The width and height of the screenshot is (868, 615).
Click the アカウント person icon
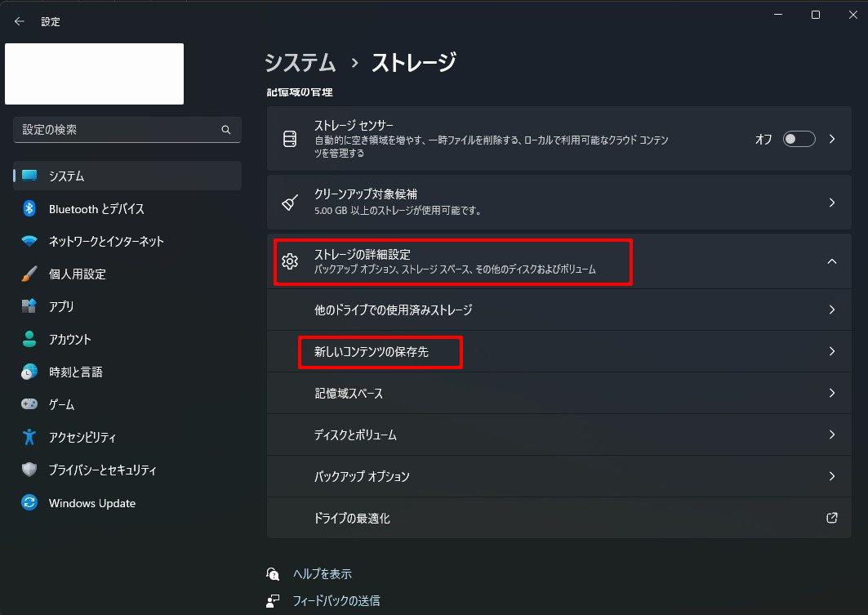(29, 340)
